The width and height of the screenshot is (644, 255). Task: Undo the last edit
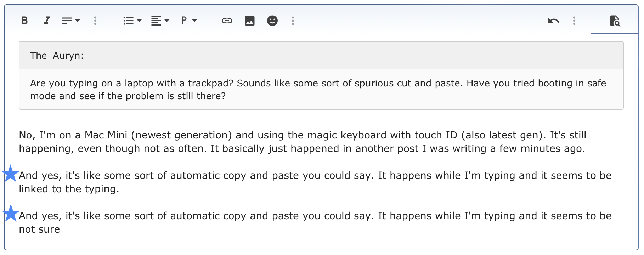coord(553,21)
